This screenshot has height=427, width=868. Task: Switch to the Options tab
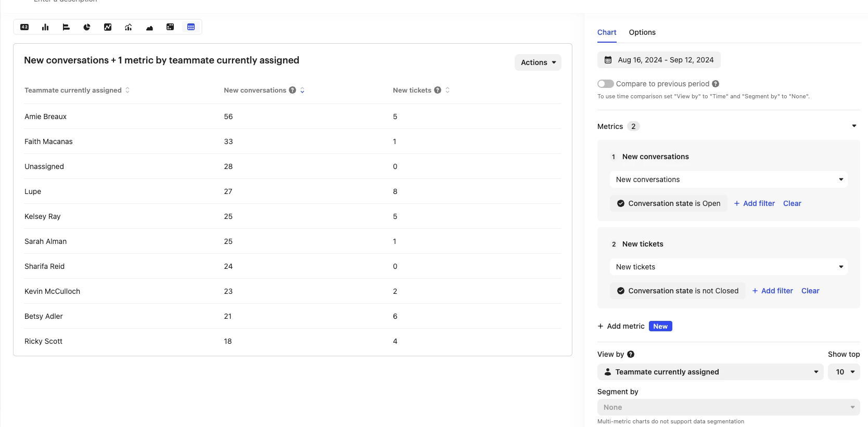[x=642, y=32]
